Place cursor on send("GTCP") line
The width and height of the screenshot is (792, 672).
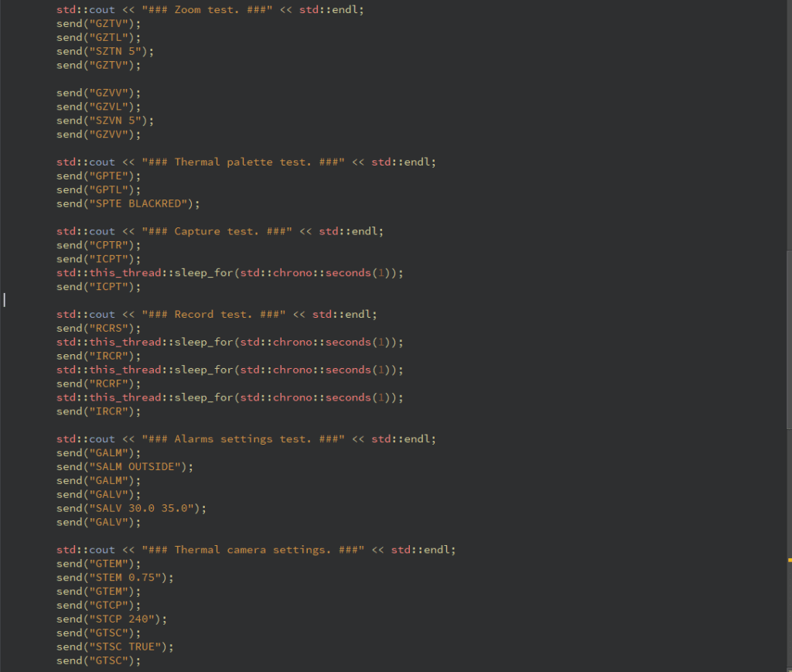[x=98, y=605]
